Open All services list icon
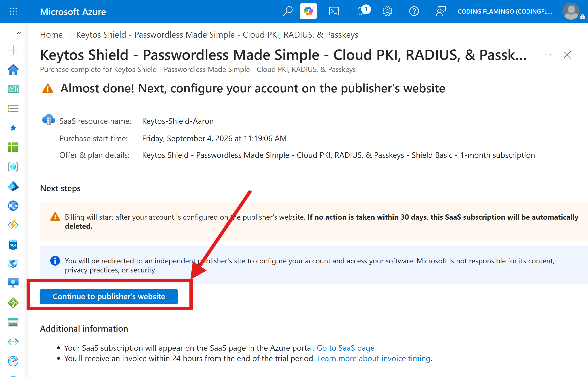The image size is (588, 377). pos(13,108)
